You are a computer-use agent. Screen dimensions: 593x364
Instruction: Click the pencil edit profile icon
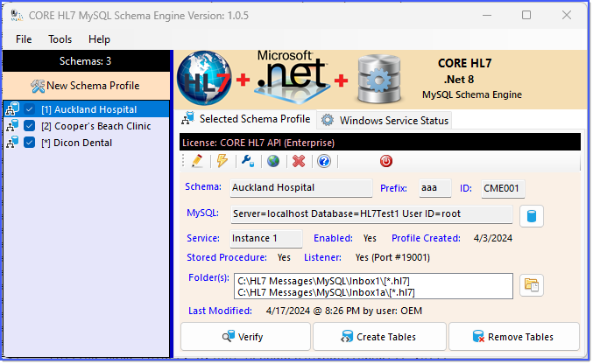(197, 161)
